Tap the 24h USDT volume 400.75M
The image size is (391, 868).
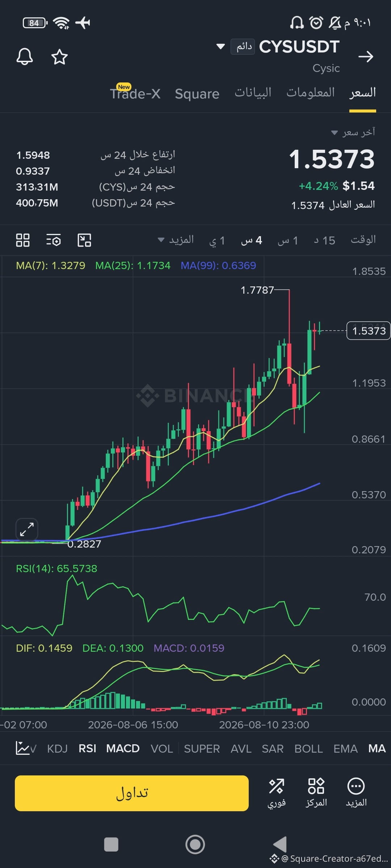37,203
